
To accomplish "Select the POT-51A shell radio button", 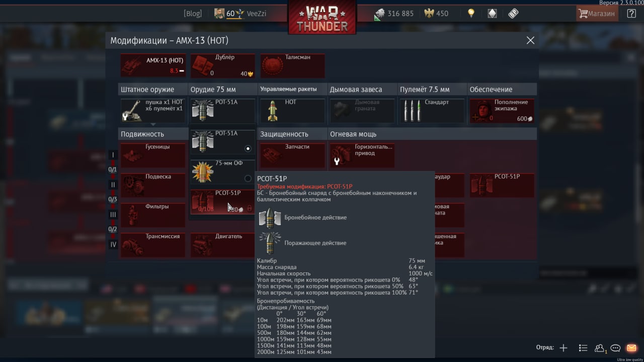I will (x=248, y=149).
